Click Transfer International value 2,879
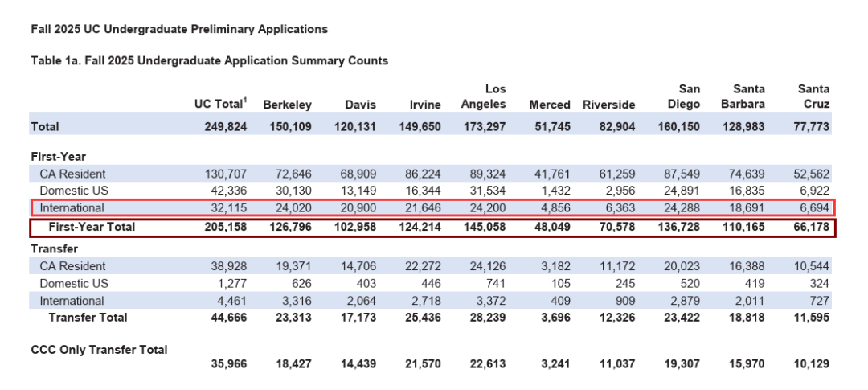The width and height of the screenshot is (868, 390). coord(685,302)
